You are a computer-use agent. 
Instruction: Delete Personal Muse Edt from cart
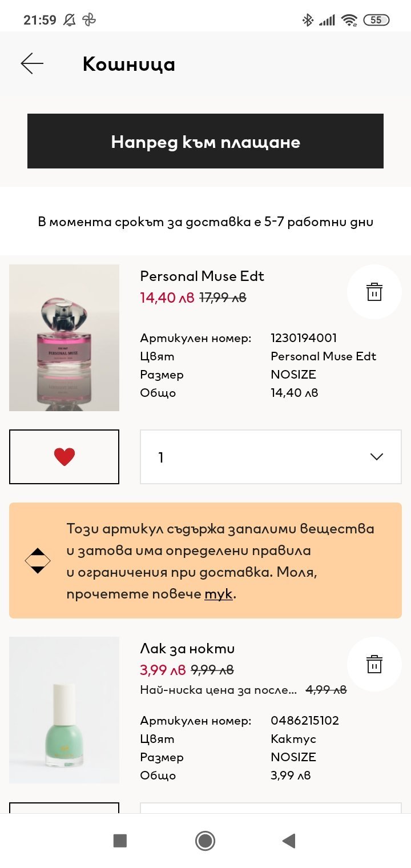coord(374,292)
